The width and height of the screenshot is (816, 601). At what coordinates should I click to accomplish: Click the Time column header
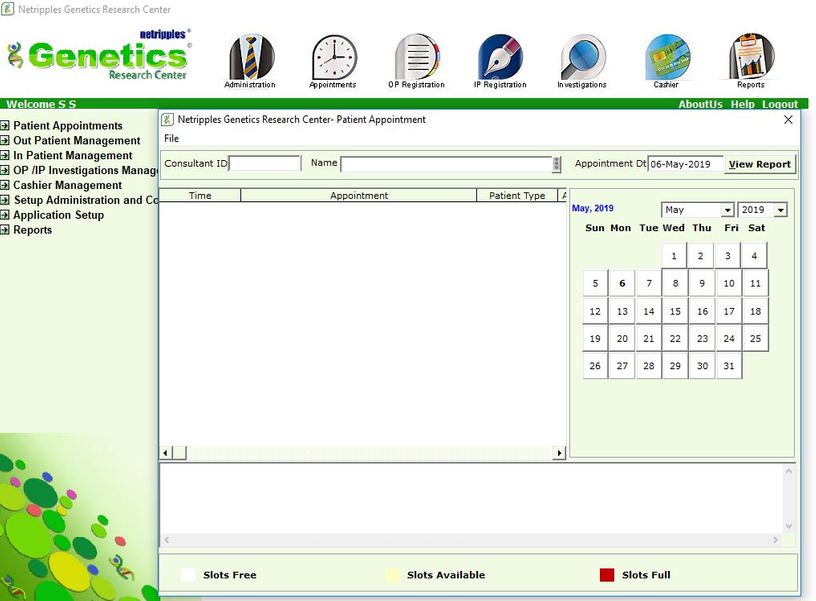(200, 196)
